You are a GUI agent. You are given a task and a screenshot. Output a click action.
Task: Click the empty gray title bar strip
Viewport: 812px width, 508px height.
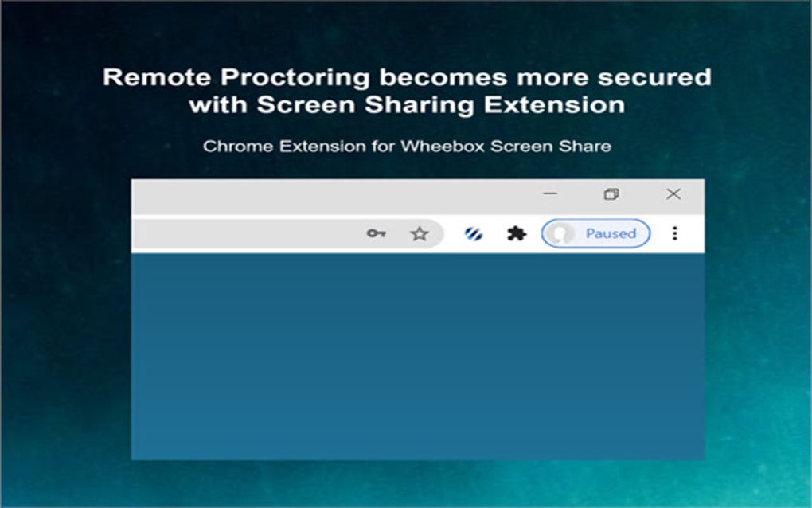[x=331, y=196]
